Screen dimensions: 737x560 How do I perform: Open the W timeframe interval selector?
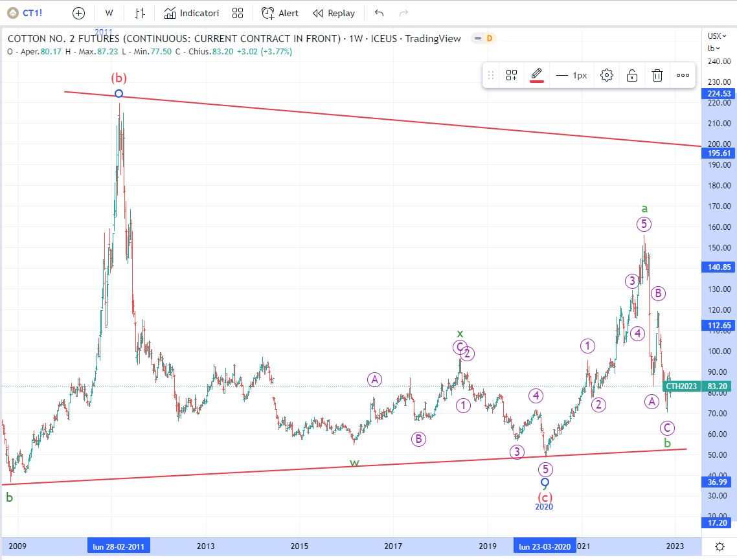[109, 13]
